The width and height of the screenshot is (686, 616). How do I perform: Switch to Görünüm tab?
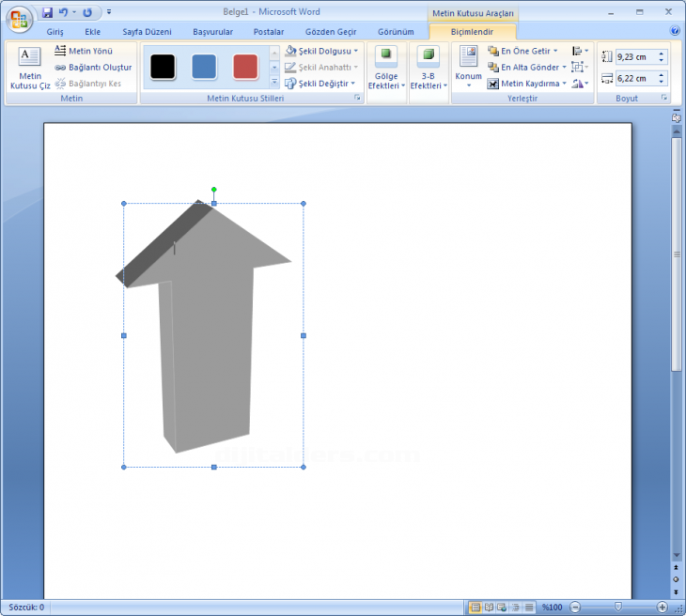click(396, 32)
